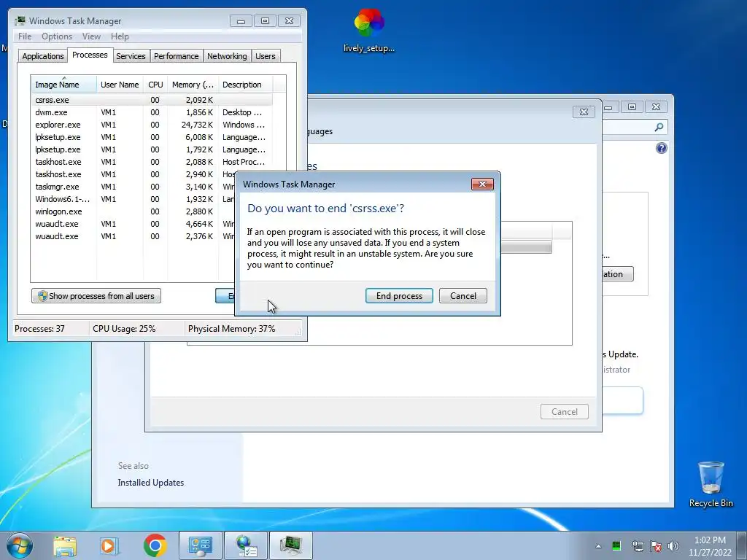Switch to the Services tab

tap(131, 56)
